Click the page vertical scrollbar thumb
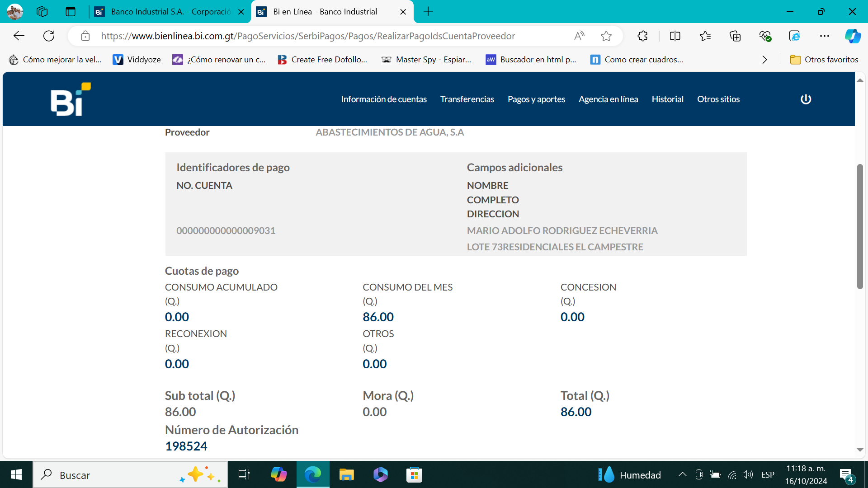 860,226
